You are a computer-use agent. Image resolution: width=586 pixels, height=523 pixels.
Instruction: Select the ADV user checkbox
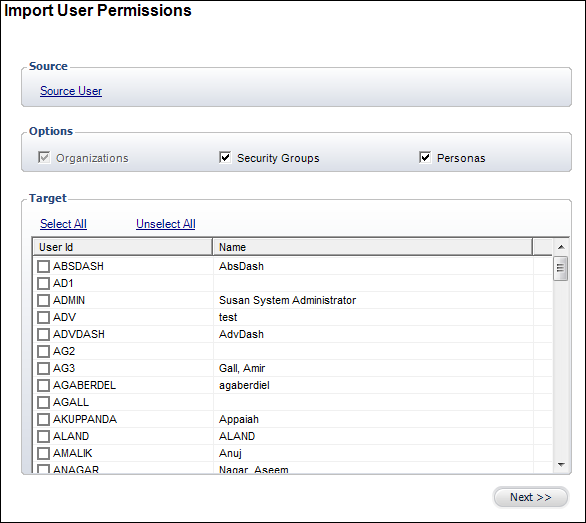point(43,317)
